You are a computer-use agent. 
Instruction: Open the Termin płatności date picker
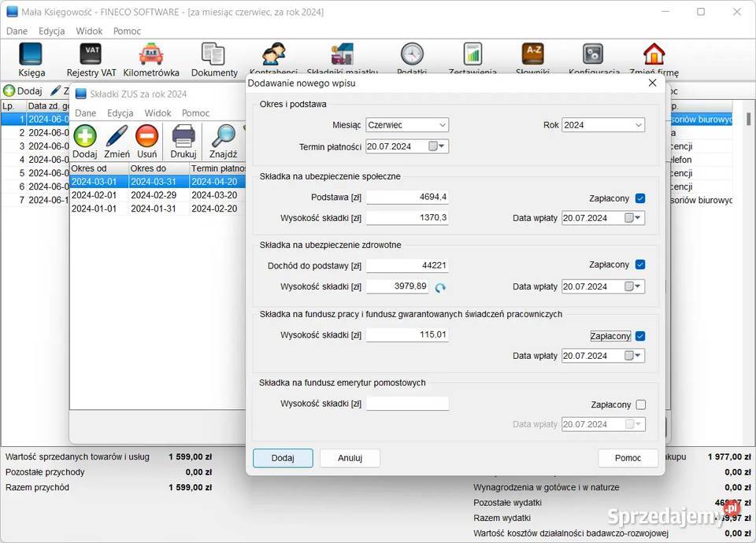tap(438, 146)
